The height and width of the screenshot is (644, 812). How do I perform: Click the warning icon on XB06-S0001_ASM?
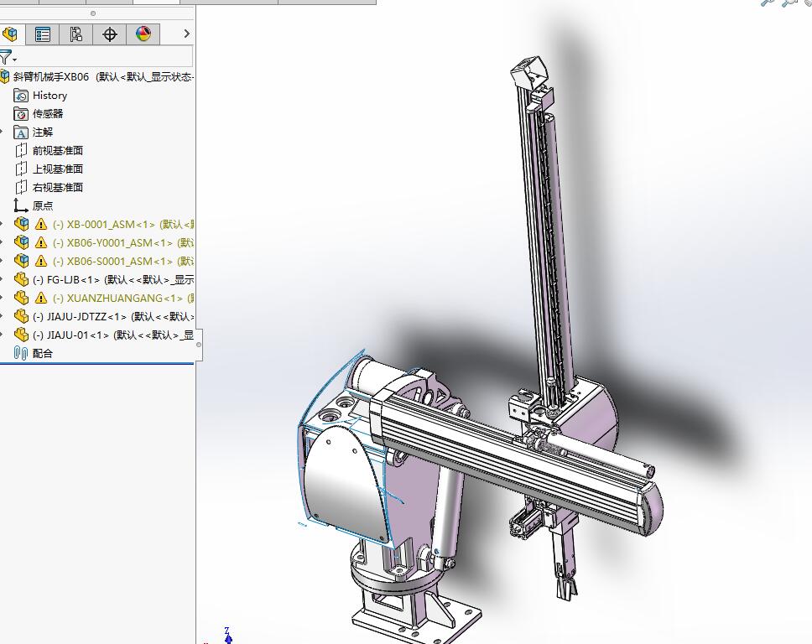[40, 262]
